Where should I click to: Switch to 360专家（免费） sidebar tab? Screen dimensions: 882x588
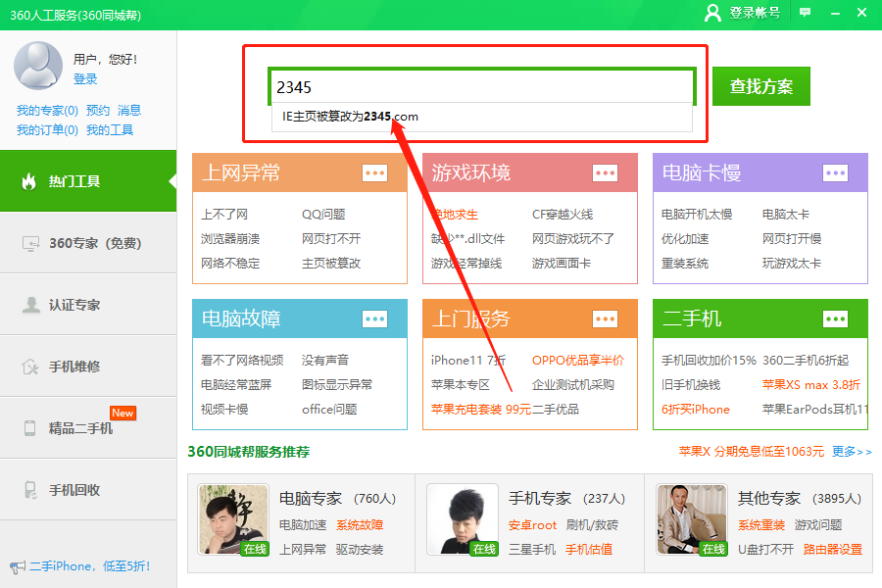point(88,243)
